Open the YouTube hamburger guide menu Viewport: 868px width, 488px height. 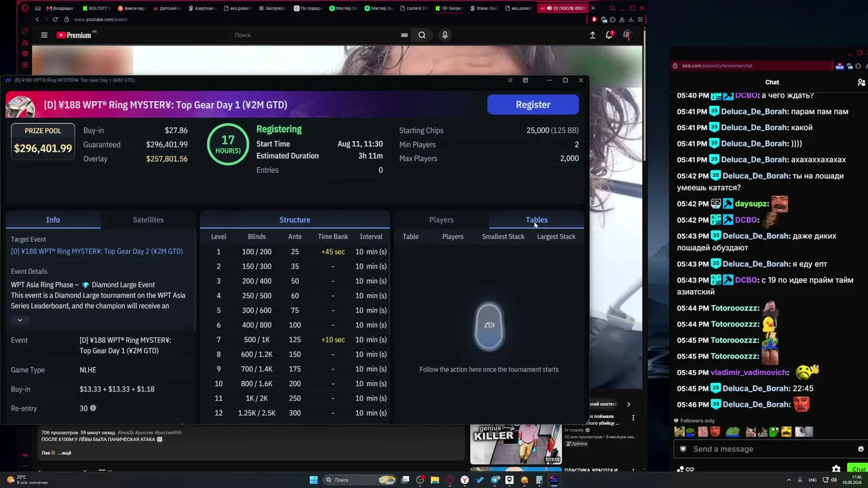[x=44, y=35]
